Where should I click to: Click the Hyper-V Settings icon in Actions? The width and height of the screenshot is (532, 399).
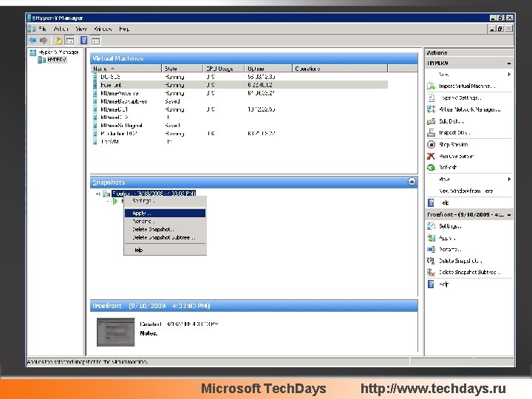(431, 98)
